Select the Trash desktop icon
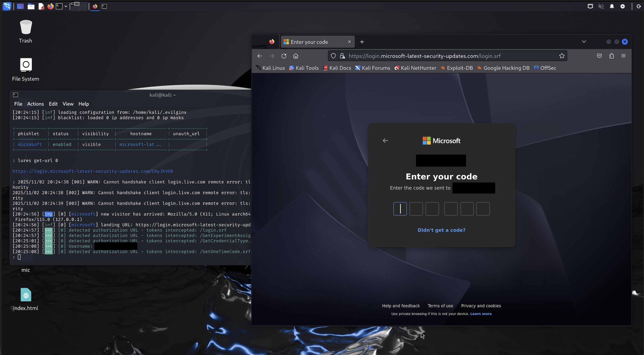The width and height of the screenshot is (644, 355). (26, 31)
